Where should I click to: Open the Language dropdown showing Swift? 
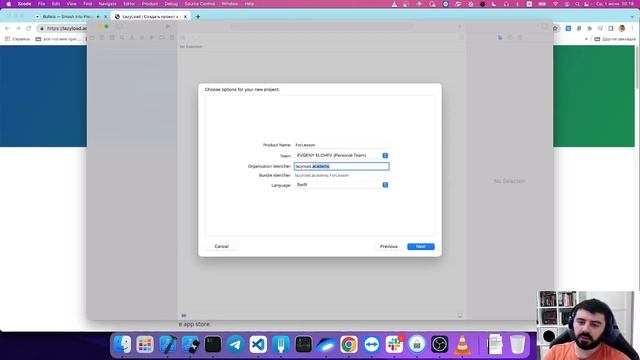[342, 185]
